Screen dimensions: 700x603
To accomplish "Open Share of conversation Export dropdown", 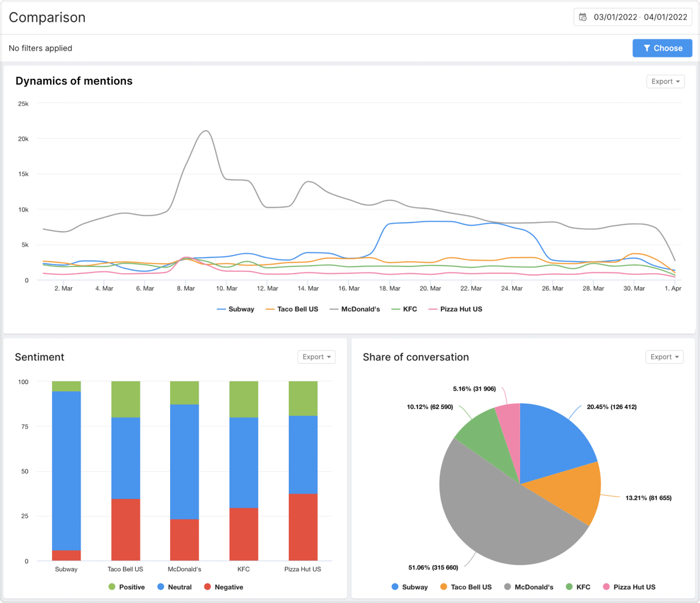I will (x=664, y=357).
